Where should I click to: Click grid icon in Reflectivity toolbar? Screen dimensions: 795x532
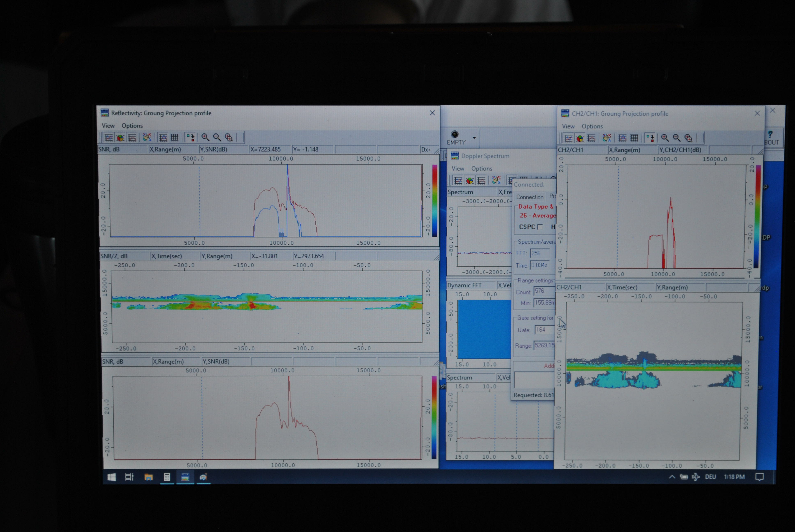pyautogui.click(x=174, y=137)
